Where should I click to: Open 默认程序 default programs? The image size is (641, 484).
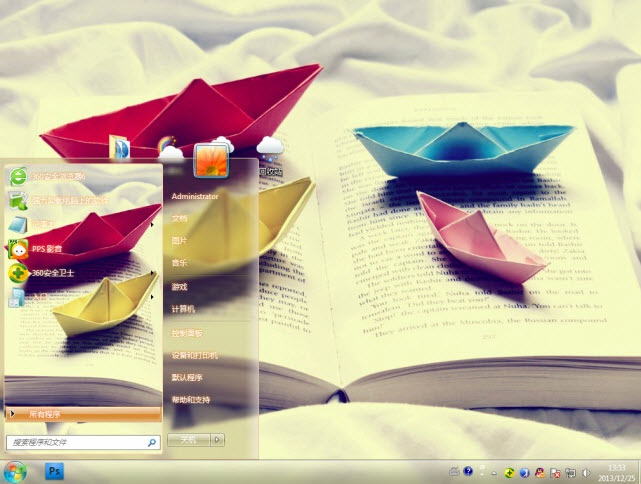[x=187, y=377]
